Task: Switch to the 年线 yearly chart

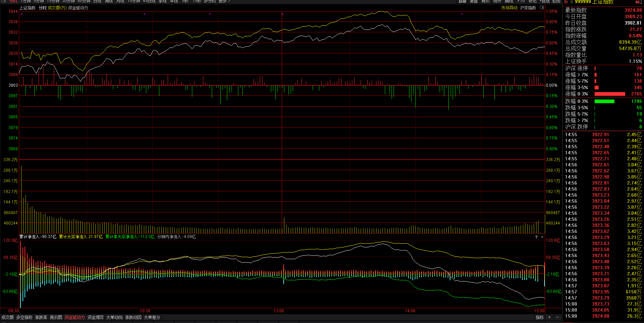Action: (174, 1)
